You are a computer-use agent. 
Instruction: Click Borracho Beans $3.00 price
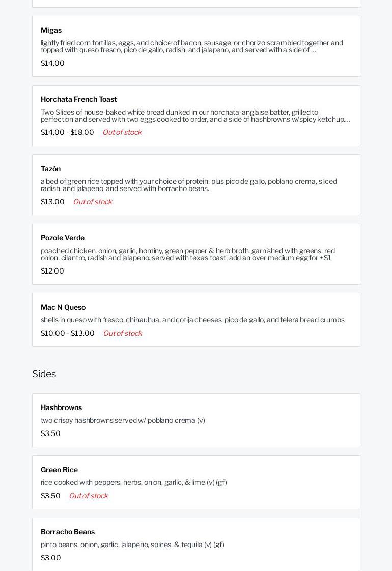(50, 558)
